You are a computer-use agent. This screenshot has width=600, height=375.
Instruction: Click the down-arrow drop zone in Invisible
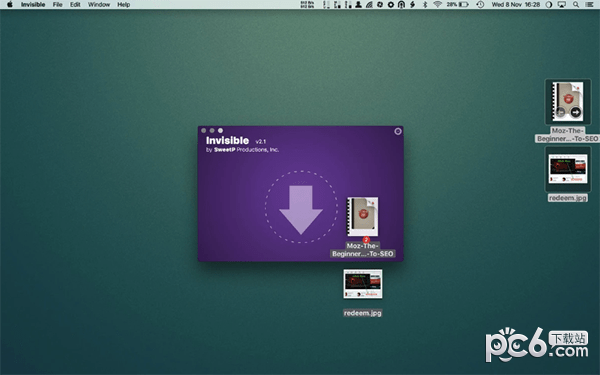(x=301, y=207)
